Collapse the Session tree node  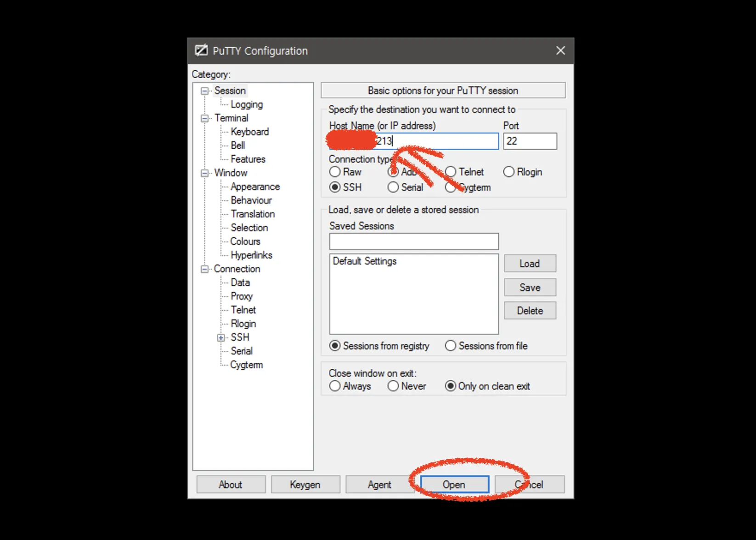point(204,91)
